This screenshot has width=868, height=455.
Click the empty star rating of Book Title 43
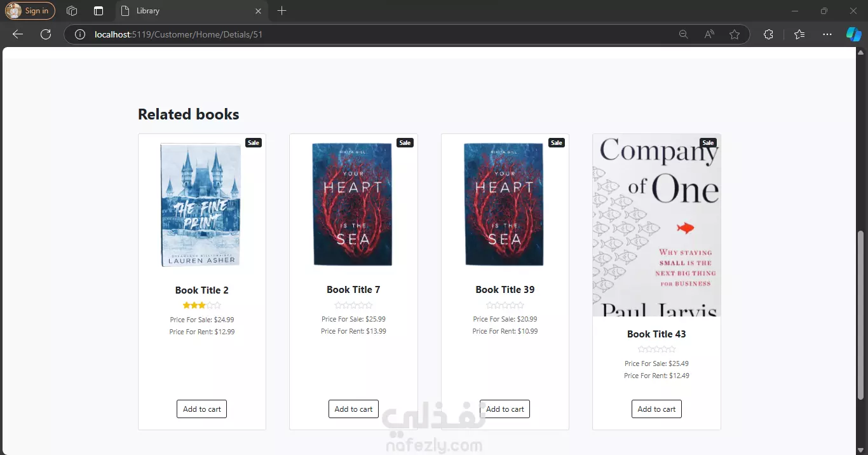(656, 350)
